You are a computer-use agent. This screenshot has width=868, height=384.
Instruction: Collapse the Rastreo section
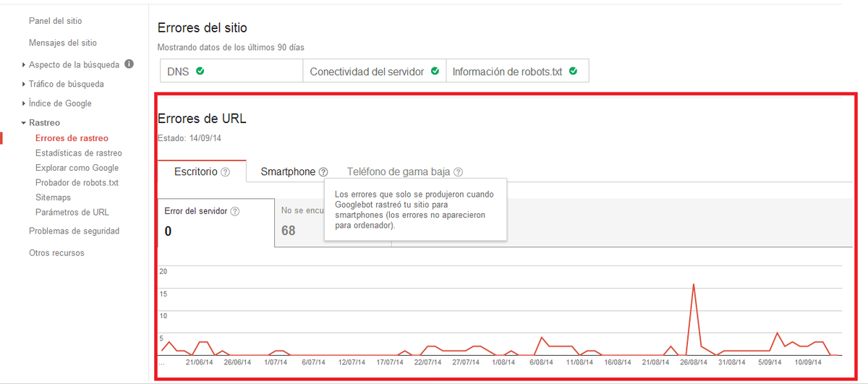pos(43,123)
